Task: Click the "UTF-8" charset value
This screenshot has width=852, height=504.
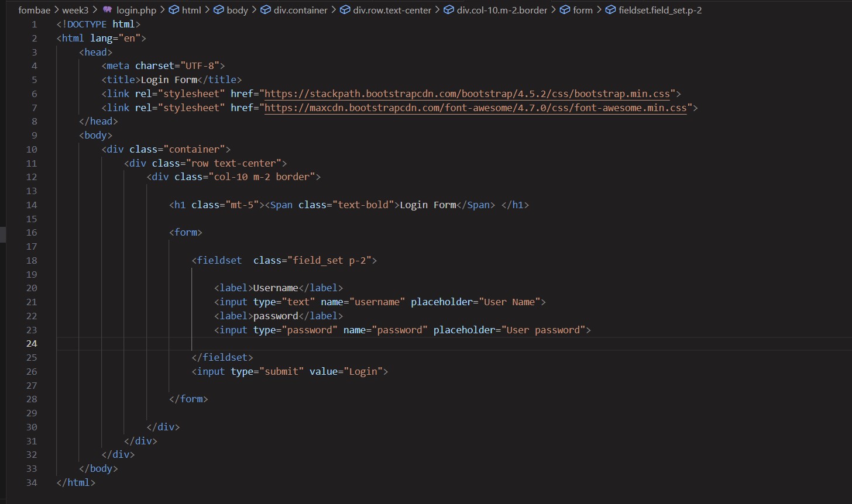Action: (x=200, y=65)
